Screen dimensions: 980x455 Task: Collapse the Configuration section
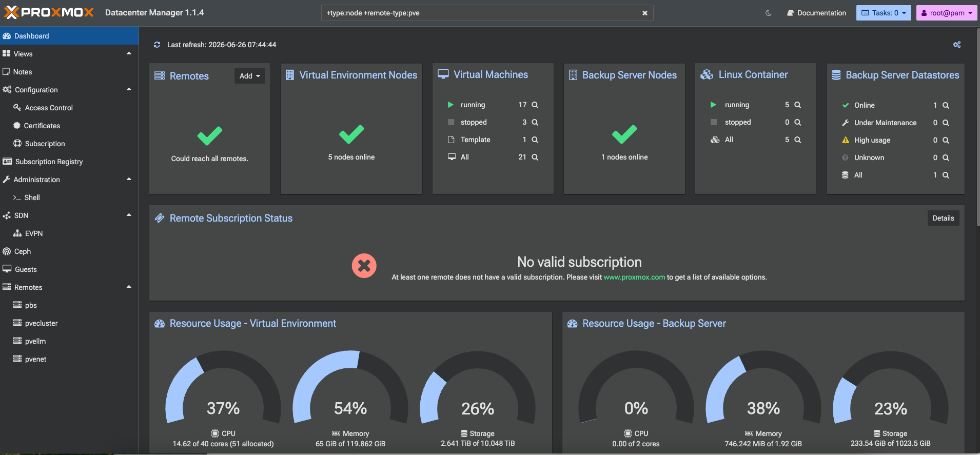tap(129, 90)
